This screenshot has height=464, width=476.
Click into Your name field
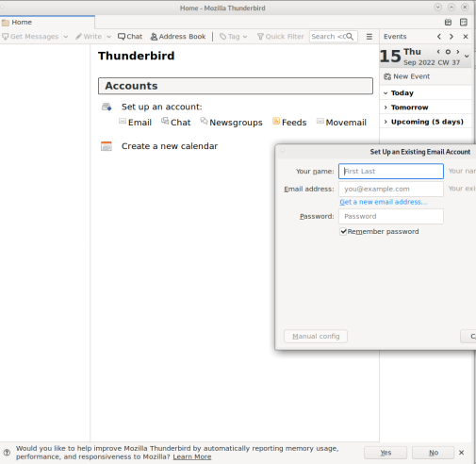391,172
